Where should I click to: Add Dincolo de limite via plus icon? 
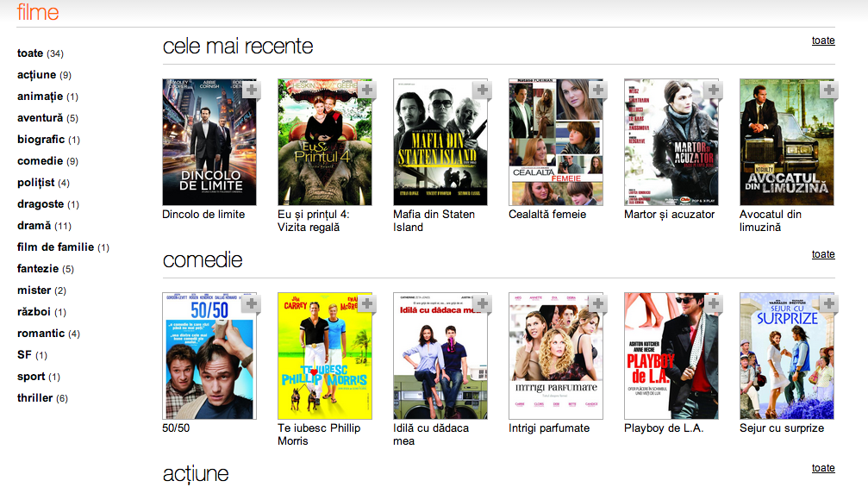[x=252, y=90]
